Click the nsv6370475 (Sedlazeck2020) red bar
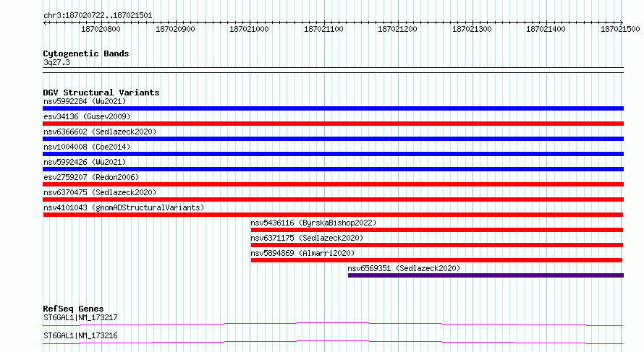 333,199
